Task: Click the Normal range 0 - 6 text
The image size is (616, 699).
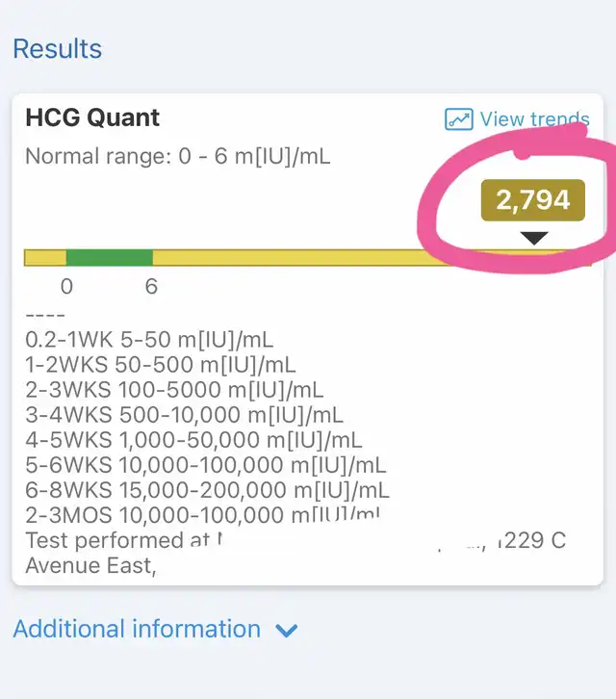Action: click(x=177, y=156)
